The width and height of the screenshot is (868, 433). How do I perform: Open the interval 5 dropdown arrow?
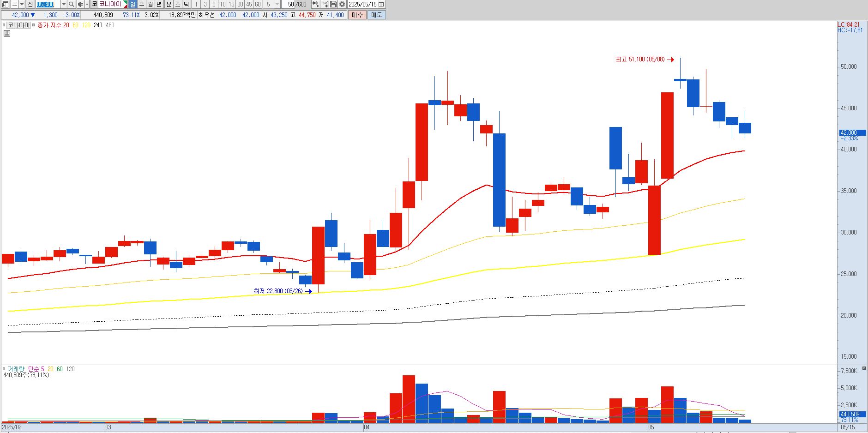[x=277, y=4]
